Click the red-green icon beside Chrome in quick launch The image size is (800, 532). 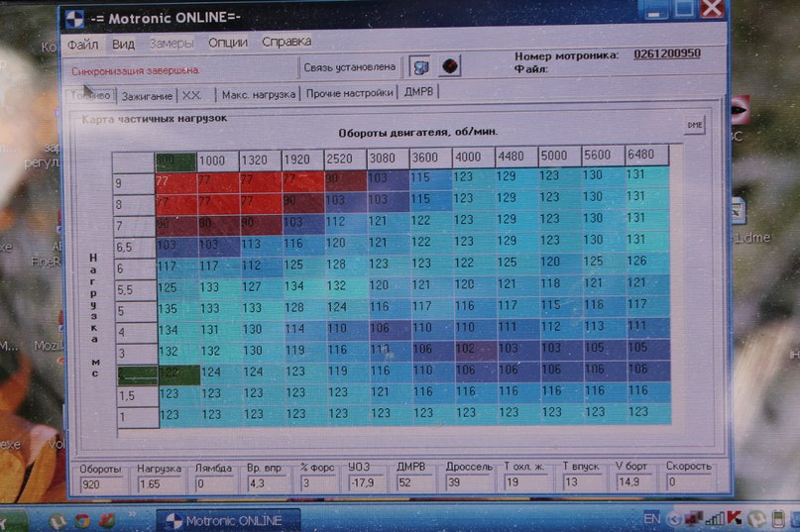(x=107, y=520)
